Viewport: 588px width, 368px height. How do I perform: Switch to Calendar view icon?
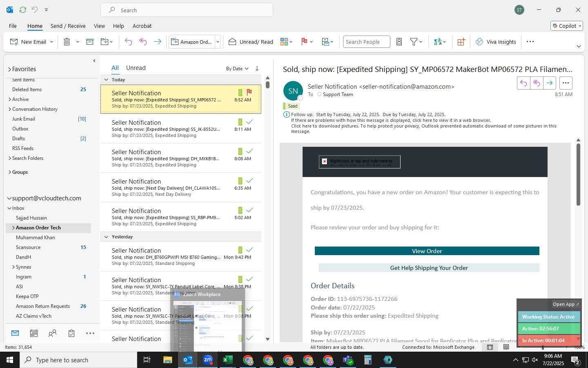point(34,333)
